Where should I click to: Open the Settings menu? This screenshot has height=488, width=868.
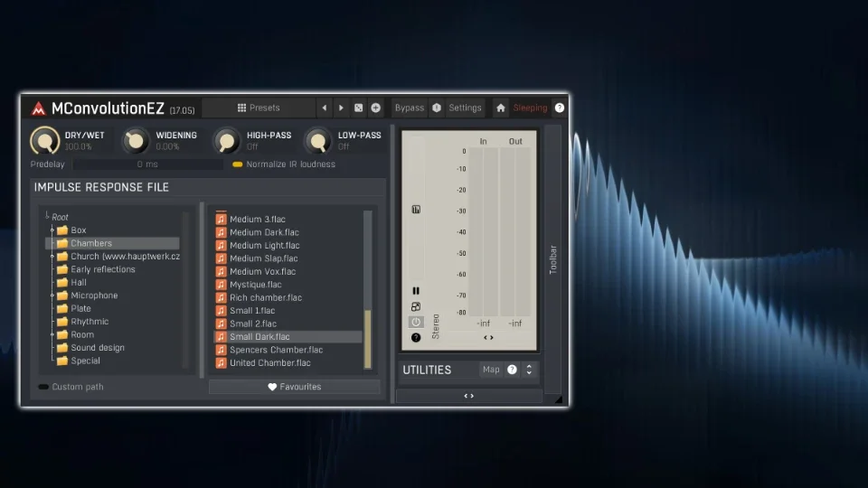tap(465, 108)
